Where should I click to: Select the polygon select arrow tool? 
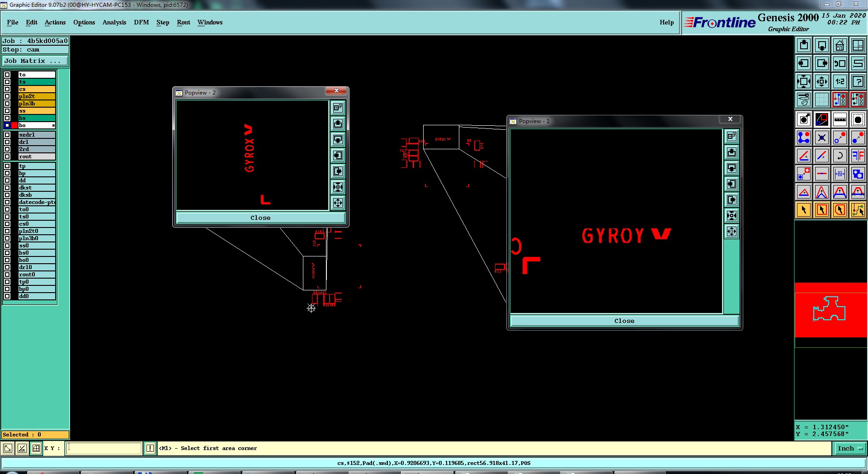[840, 210]
